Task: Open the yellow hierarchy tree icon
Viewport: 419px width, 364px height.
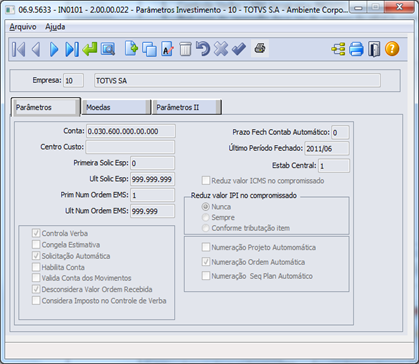Action: click(338, 49)
